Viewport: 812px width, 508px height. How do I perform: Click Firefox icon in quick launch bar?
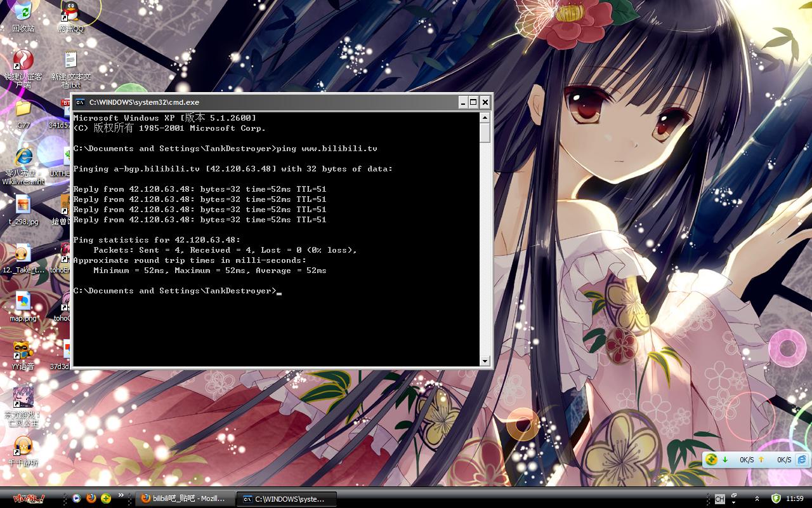(91, 498)
